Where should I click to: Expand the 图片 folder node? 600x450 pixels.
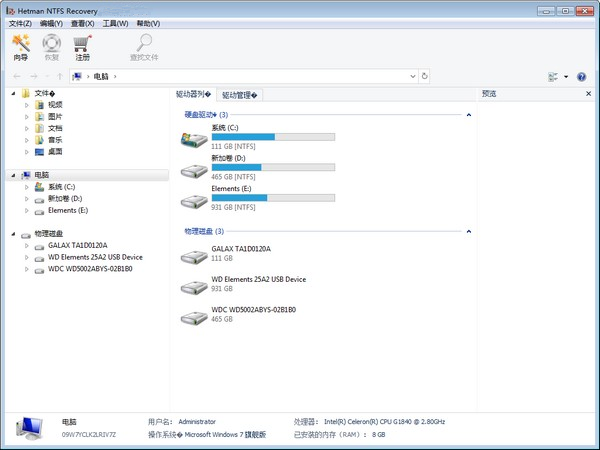click(x=27, y=117)
